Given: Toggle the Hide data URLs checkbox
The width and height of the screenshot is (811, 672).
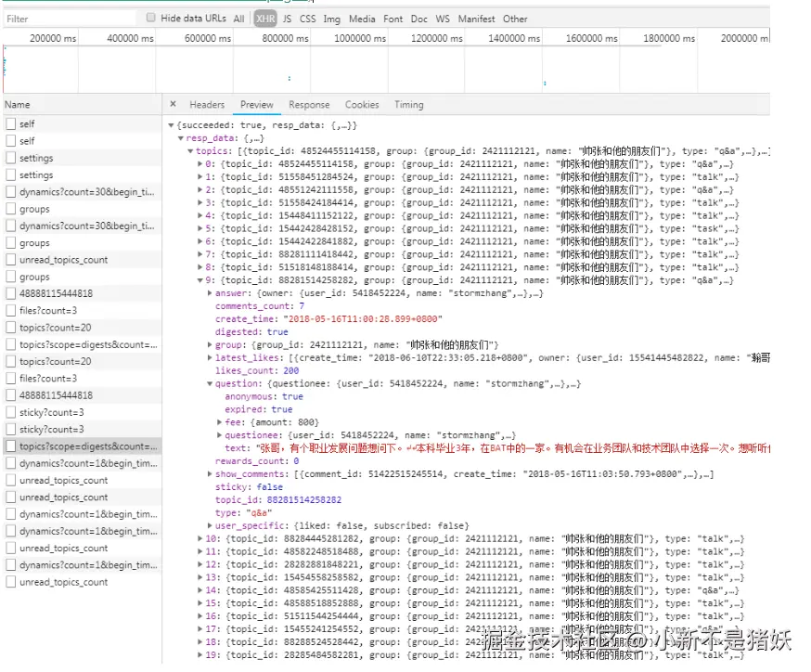Looking at the screenshot, I should coord(151,18).
